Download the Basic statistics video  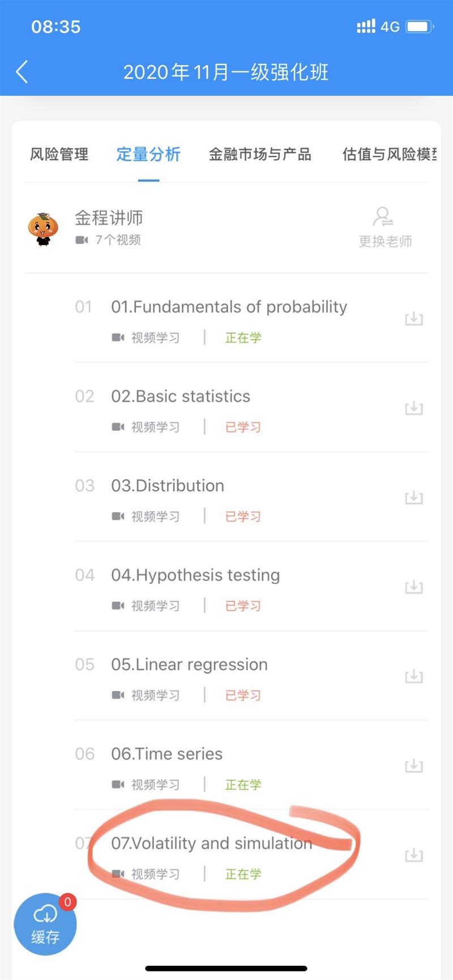tap(414, 408)
